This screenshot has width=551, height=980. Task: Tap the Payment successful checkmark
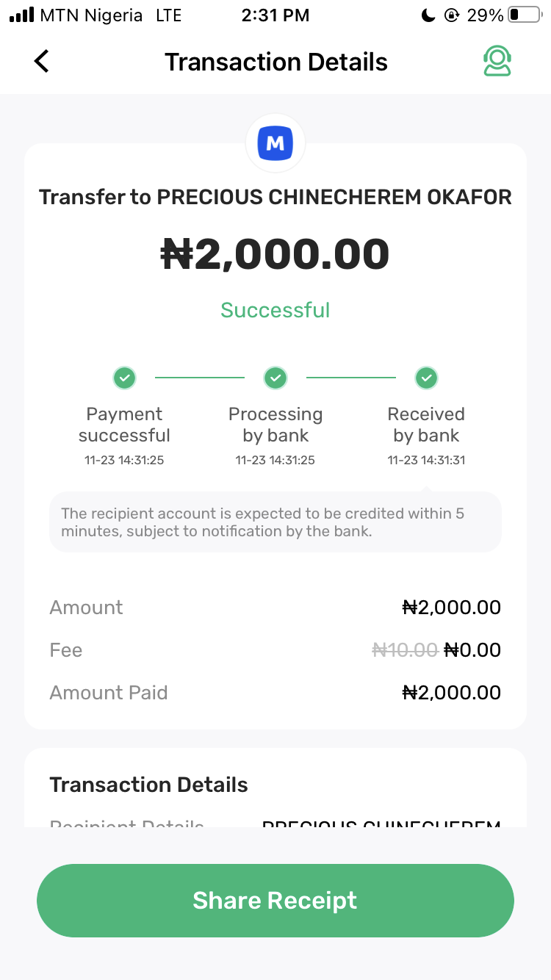coord(125,378)
